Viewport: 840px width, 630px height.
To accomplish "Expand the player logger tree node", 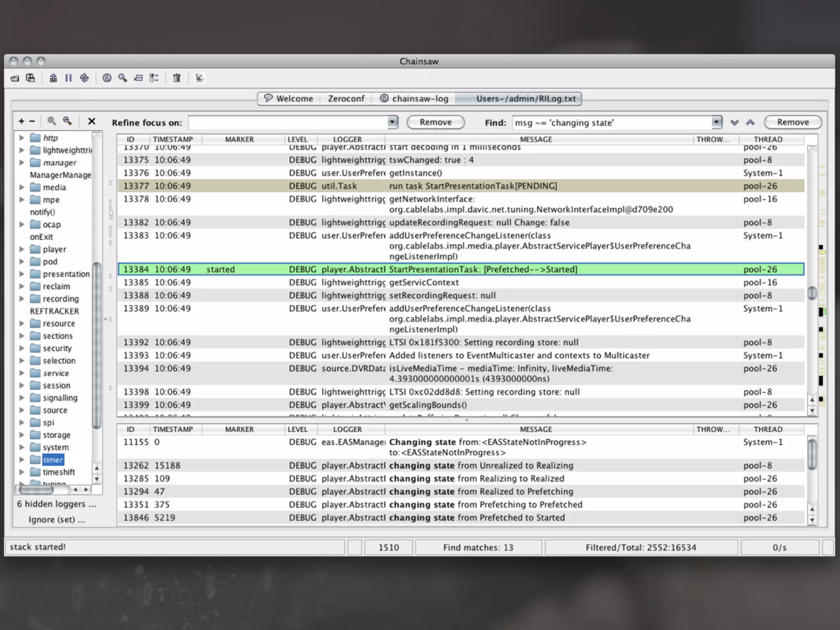I will [x=22, y=249].
